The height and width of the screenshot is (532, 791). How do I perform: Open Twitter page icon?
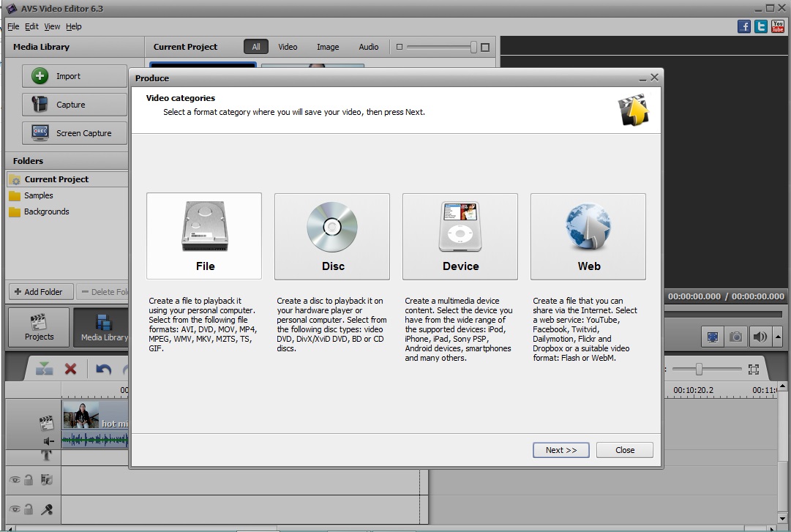click(x=761, y=26)
